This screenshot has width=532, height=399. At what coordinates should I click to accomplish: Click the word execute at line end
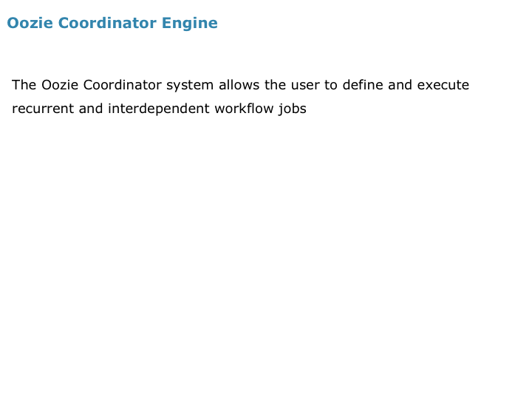tap(443, 86)
